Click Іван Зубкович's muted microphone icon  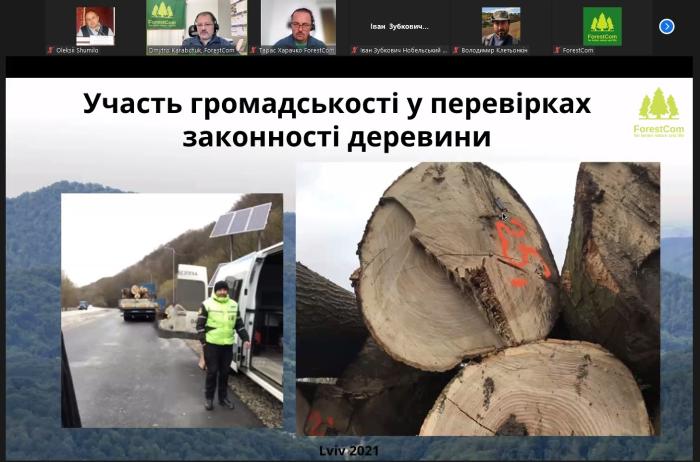[x=354, y=50]
